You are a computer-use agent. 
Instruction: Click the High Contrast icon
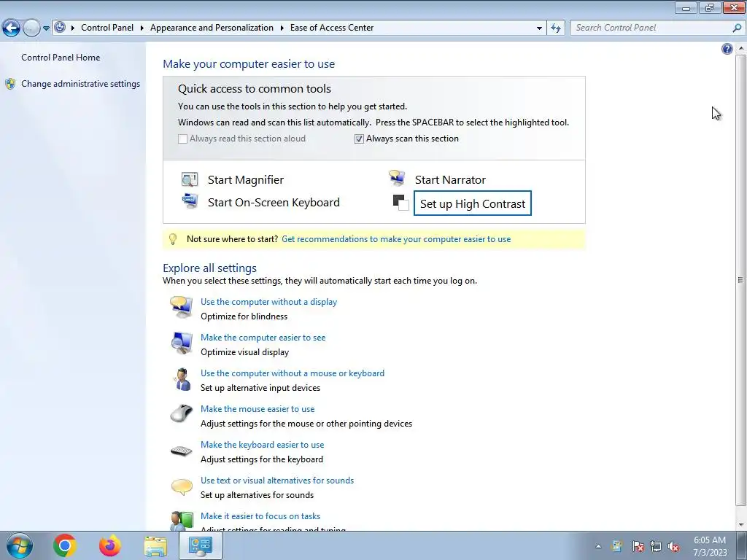point(400,203)
